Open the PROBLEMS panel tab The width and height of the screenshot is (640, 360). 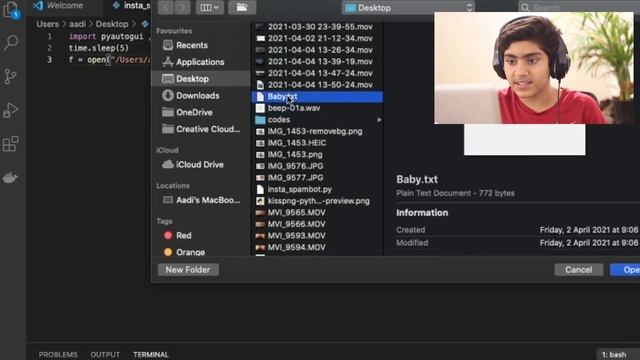pos(58,355)
